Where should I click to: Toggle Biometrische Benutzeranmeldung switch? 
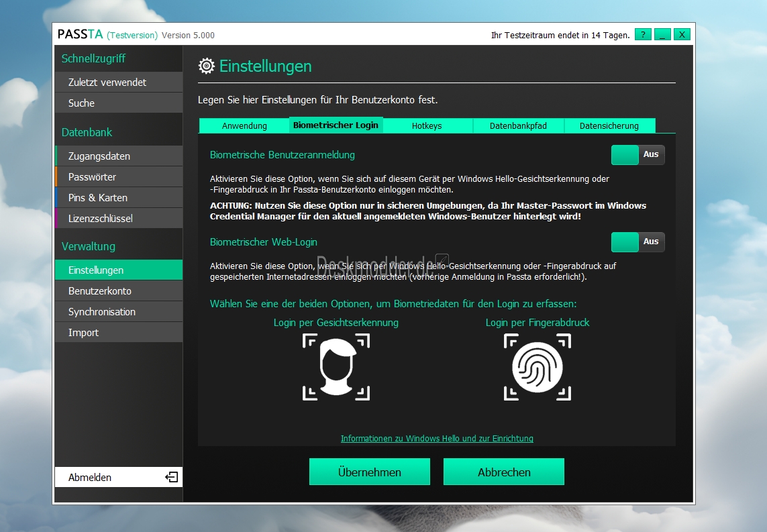pyautogui.click(x=638, y=154)
